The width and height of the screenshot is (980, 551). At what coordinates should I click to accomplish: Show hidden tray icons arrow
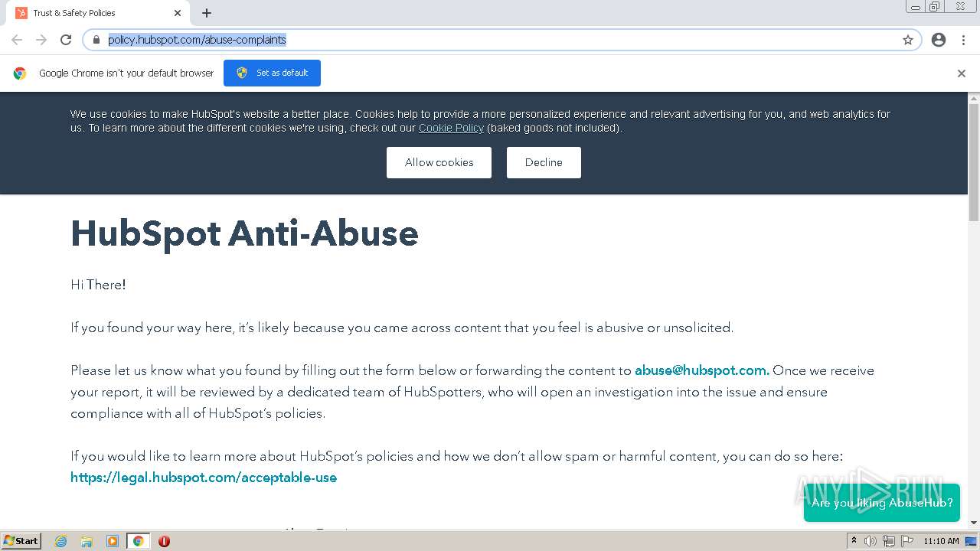(x=854, y=541)
